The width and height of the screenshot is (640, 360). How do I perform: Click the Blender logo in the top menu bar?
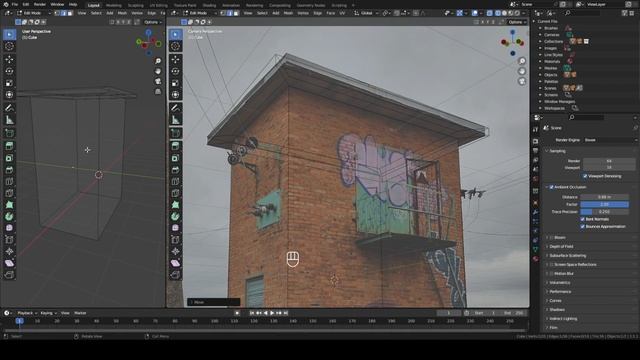pyautogui.click(x=6, y=4)
